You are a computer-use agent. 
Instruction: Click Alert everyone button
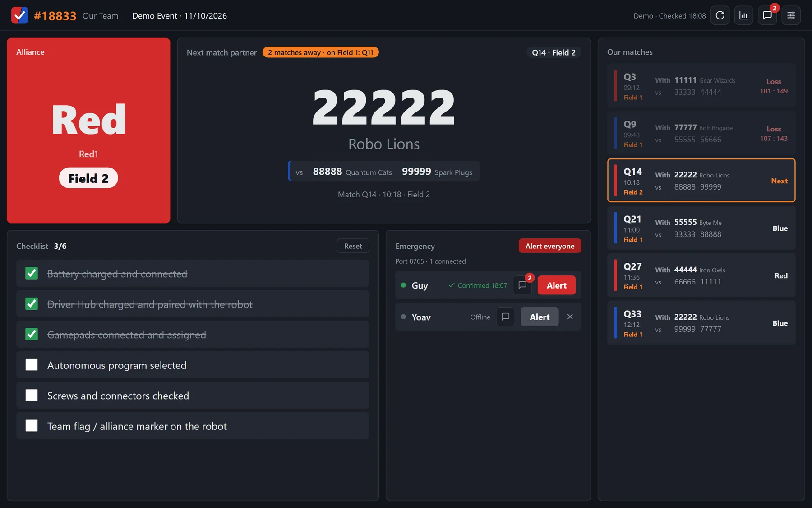click(550, 246)
